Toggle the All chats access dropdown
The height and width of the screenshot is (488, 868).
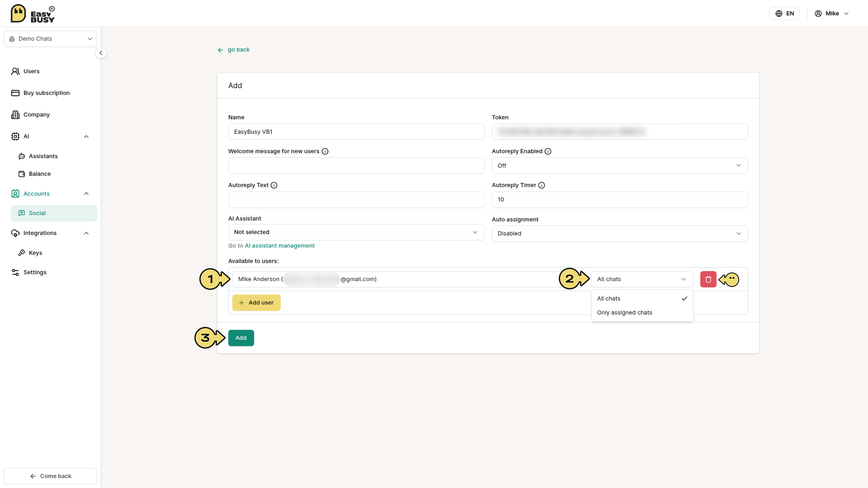point(642,279)
